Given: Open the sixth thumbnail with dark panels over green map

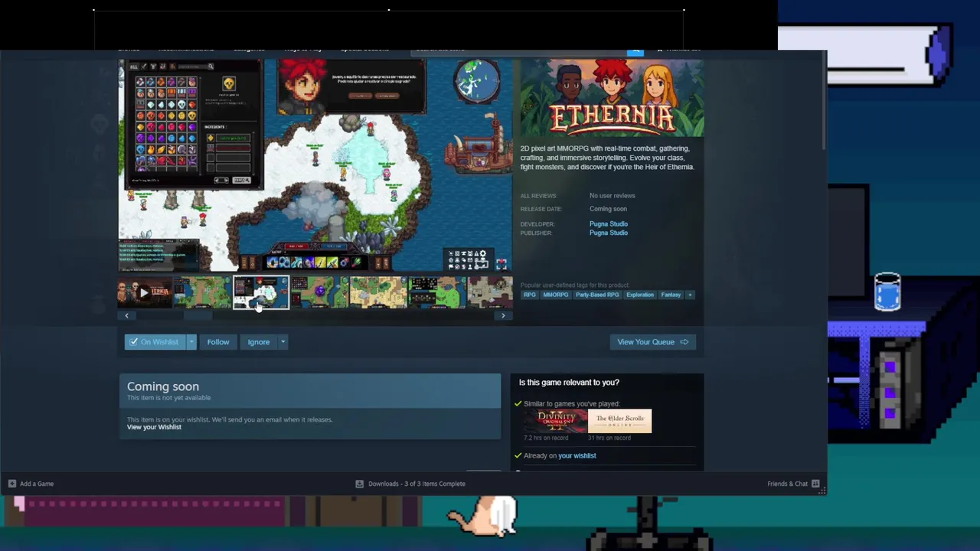Looking at the screenshot, I should pyautogui.click(x=437, y=292).
